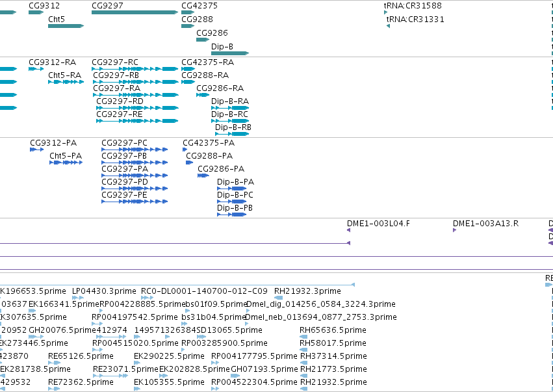
Task: Click Dmel_neb_013694_0877_2753.3prime EST
Action: click(320, 317)
